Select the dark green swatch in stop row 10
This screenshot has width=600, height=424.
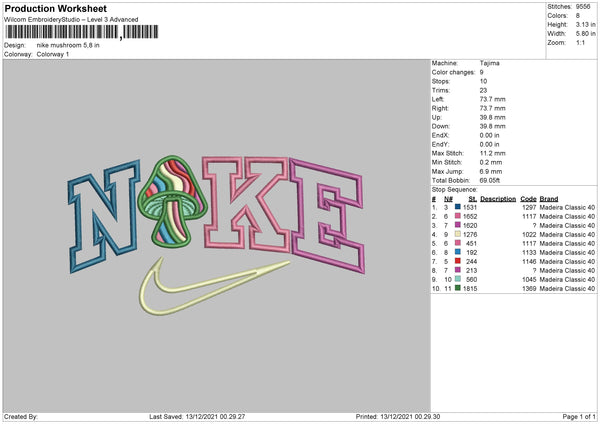click(x=459, y=288)
